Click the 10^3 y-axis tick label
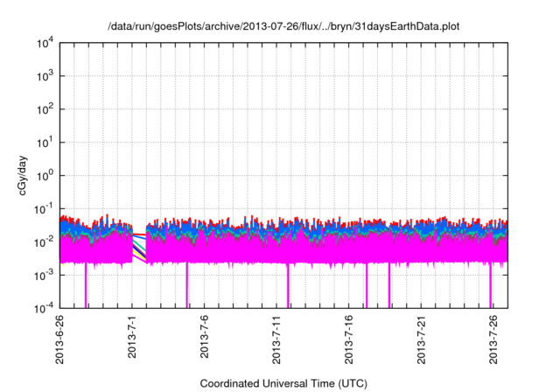Screen dimensions: 560x392 pos(45,76)
